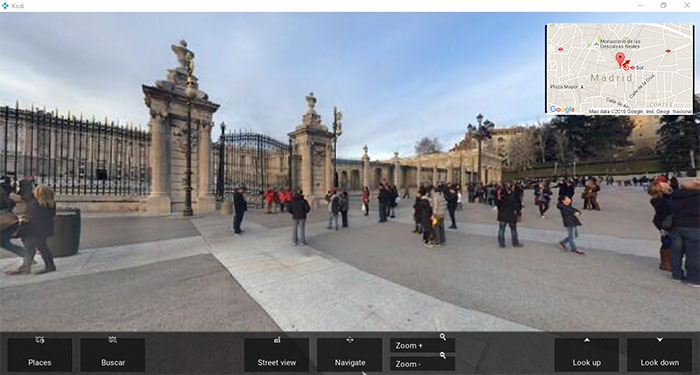Maximize the Kodi window
Image resolution: width=700 pixels, height=375 pixels.
click(663, 5)
